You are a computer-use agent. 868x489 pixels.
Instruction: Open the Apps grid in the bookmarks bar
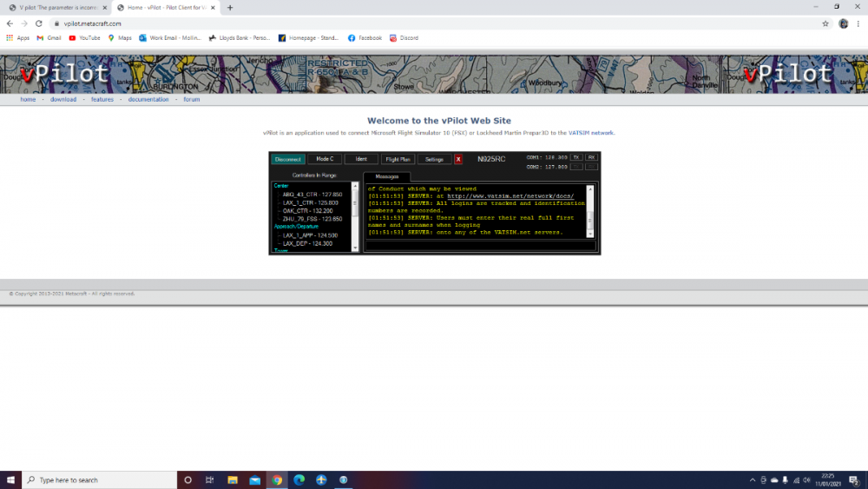(17, 38)
